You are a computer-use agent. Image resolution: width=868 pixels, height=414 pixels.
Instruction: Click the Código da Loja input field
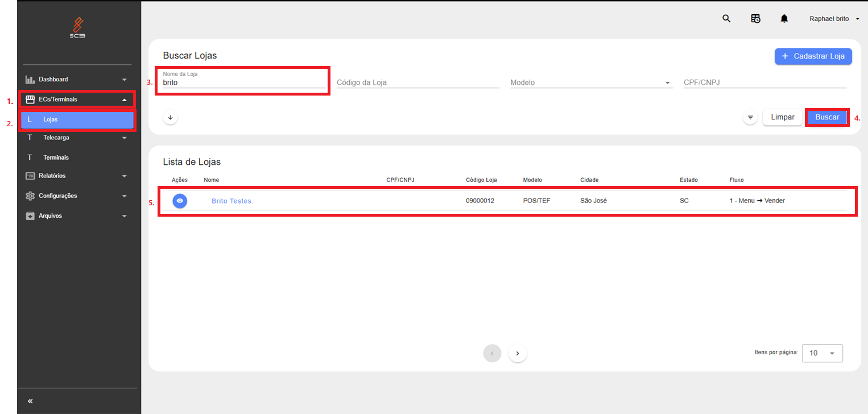(418, 83)
